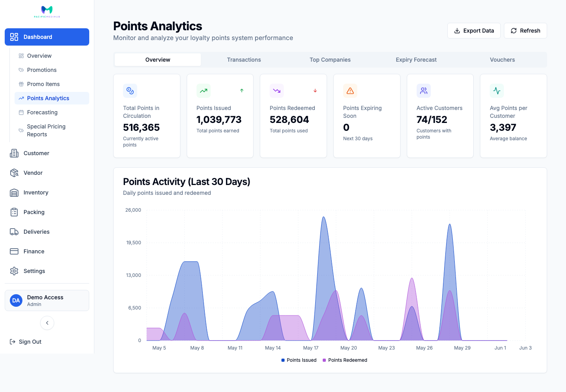This screenshot has width=566, height=392.
Task: Open the Inventory menu
Action: pyautogui.click(x=47, y=192)
